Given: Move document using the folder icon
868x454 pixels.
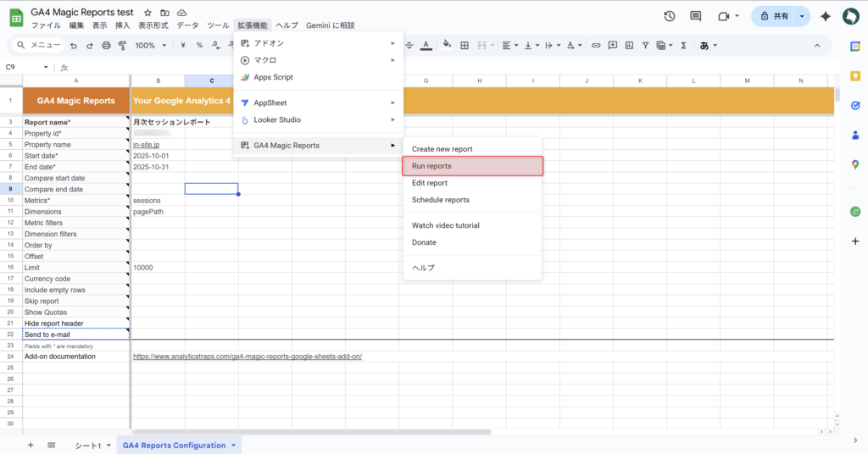Looking at the screenshot, I should coord(164,12).
